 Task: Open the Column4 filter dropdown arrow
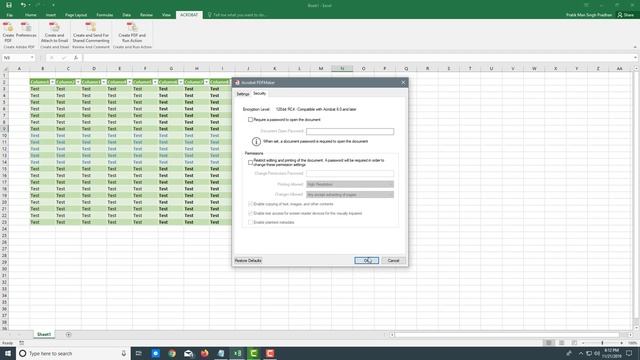point(129,82)
